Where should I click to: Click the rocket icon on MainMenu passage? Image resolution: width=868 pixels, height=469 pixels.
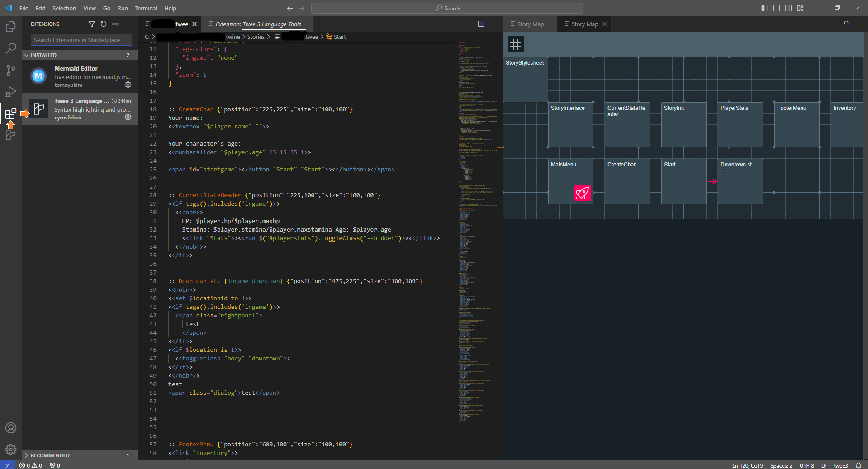pos(582,193)
